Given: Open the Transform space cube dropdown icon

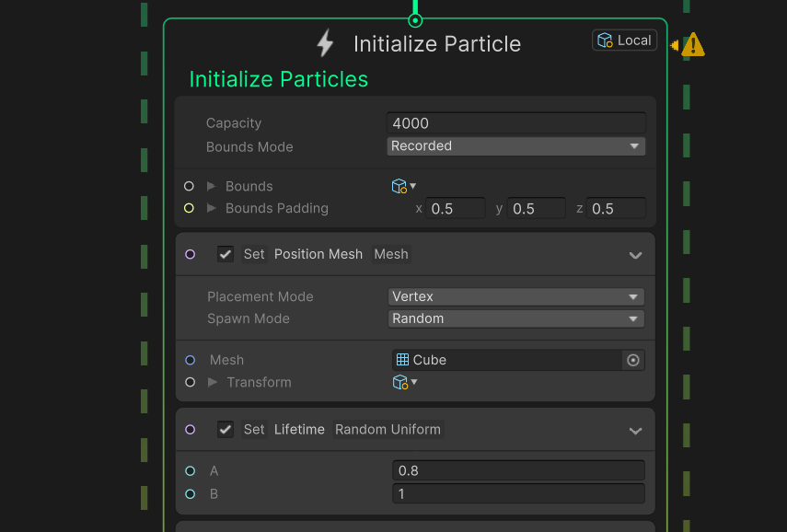Looking at the screenshot, I should tap(405, 382).
